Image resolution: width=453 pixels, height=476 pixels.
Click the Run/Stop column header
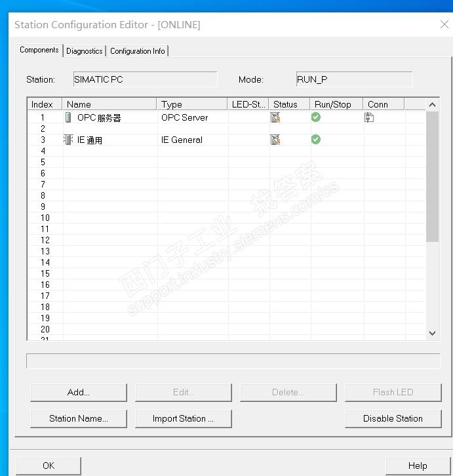336,104
